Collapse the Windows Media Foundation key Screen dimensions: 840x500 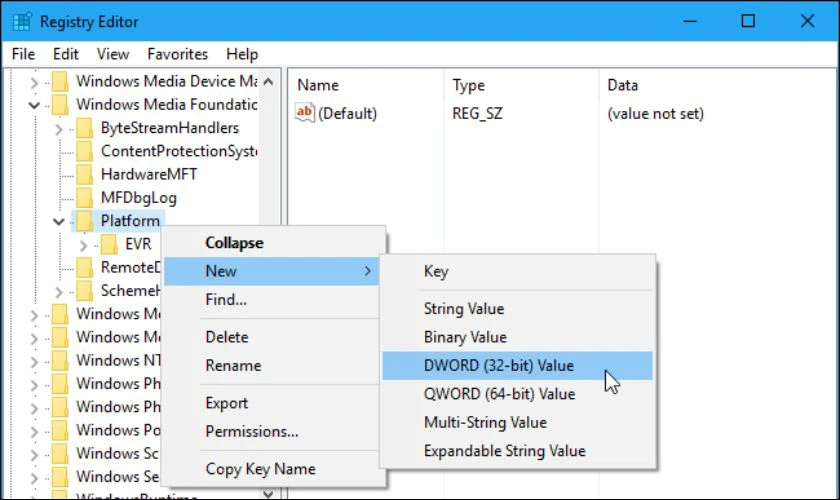click(34, 105)
